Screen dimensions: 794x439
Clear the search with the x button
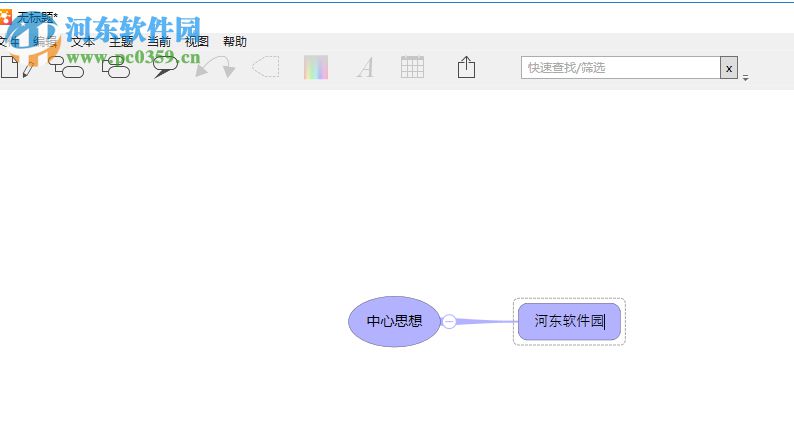[x=729, y=68]
